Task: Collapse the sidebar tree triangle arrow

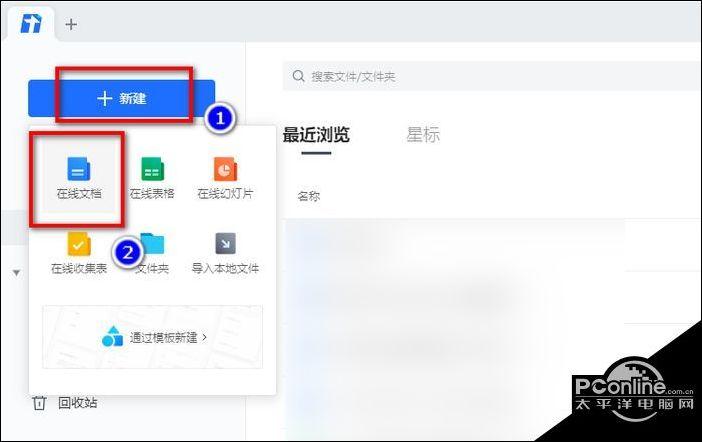Action: click(17, 273)
